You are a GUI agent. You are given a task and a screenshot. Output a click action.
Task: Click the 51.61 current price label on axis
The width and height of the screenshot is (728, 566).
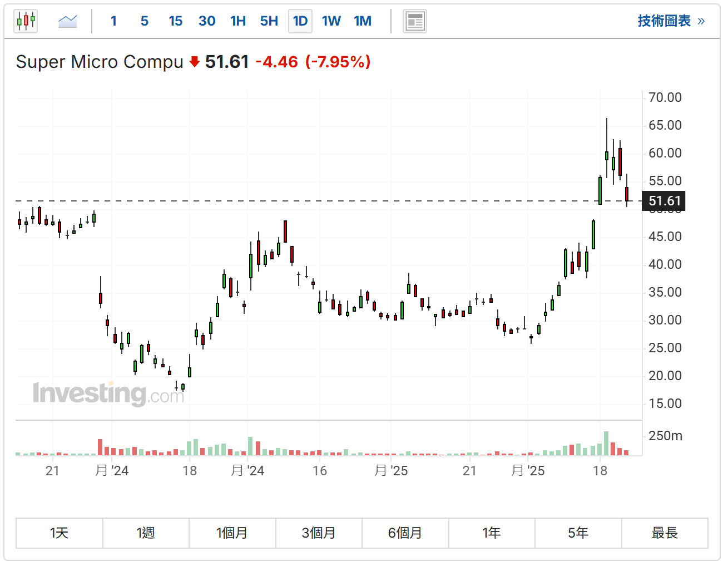pos(664,201)
